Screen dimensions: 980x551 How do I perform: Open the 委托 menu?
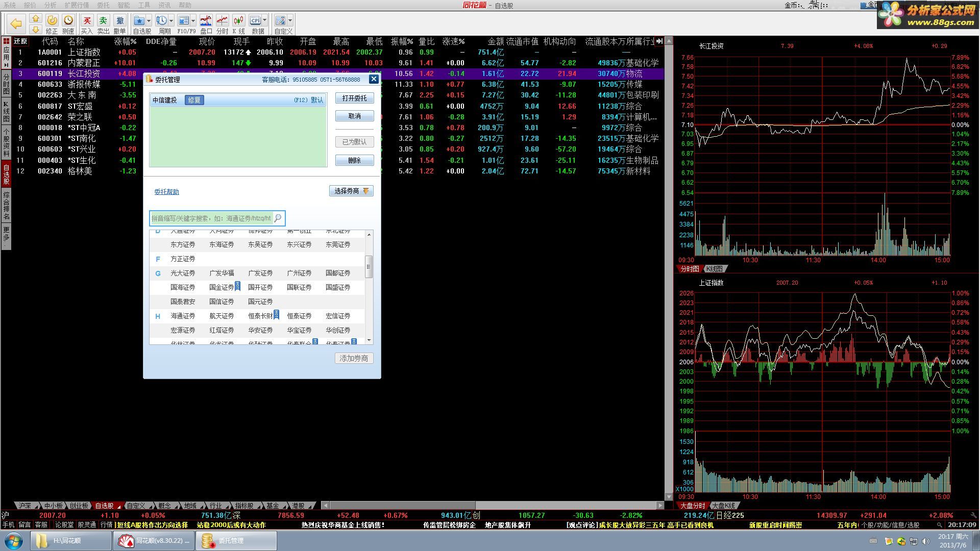(x=103, y=5)
